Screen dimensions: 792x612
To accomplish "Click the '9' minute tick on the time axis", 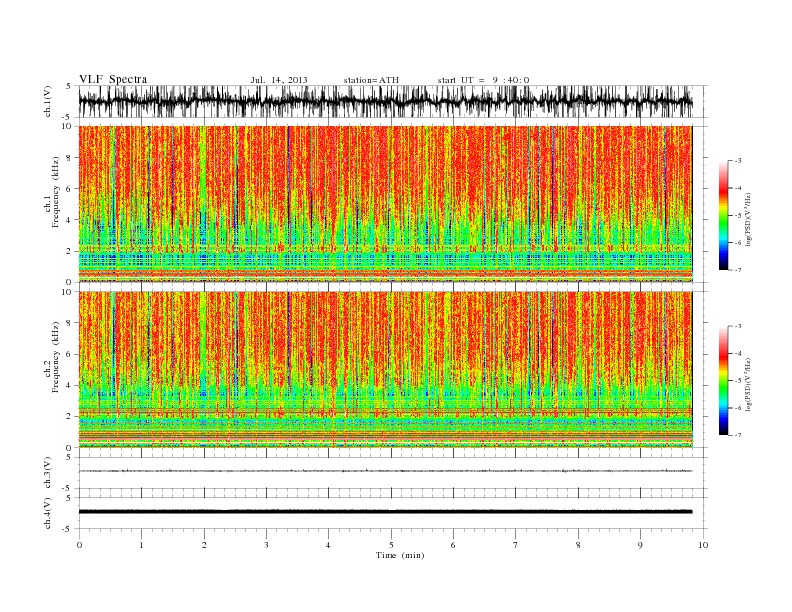I will click(x=640, y=545).
